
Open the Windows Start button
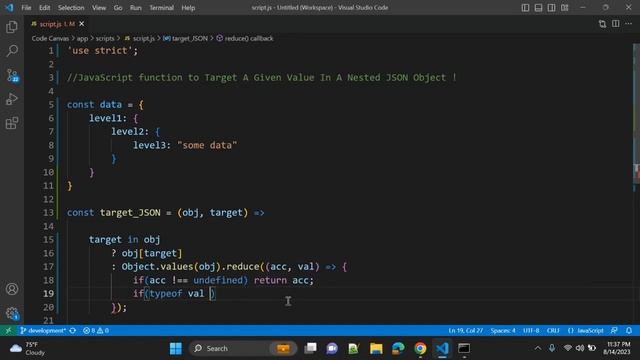[x=176, y=349]
